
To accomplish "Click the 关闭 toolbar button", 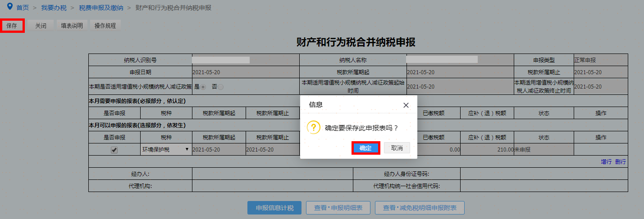I will click(x=41, y=26).
